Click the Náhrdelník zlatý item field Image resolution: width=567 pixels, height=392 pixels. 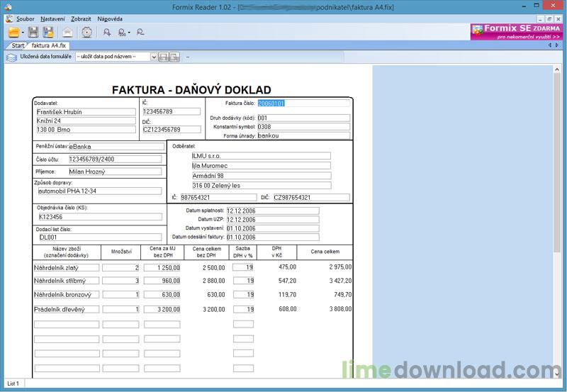67,268
